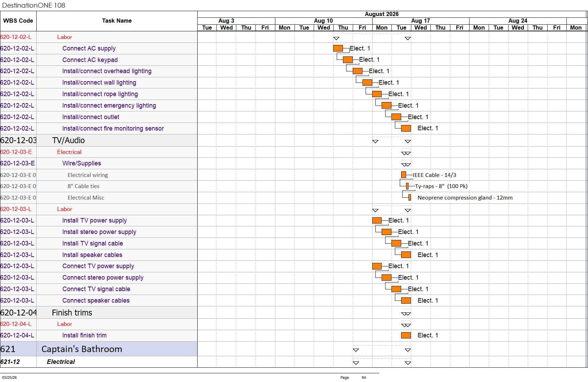Select the WBS Code column header
Screen dimensions: 588x382
coord(18,21)
